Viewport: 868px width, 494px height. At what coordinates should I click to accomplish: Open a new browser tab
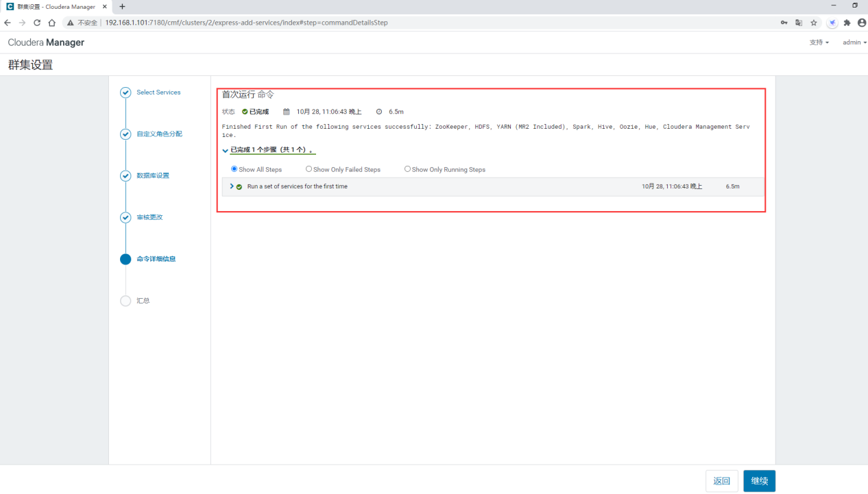point(122,6)
